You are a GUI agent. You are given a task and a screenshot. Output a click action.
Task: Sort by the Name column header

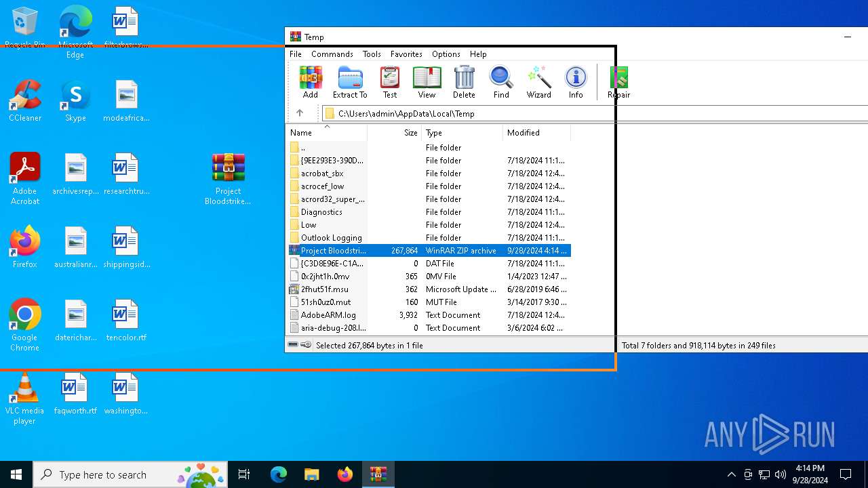[x=327, y=133]
